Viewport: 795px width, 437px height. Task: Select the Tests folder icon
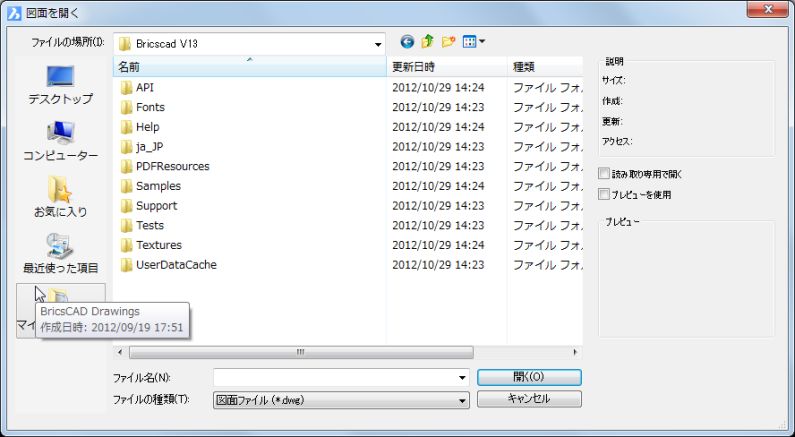pos(126,226)
